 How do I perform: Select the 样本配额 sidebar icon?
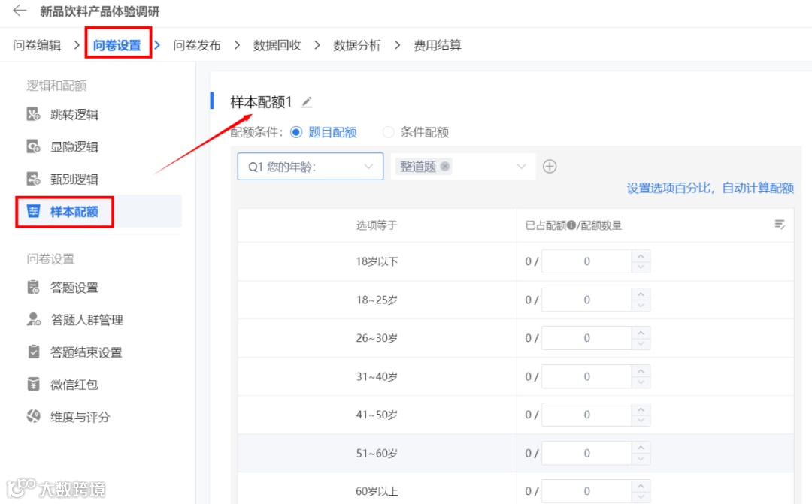(33, 211)
